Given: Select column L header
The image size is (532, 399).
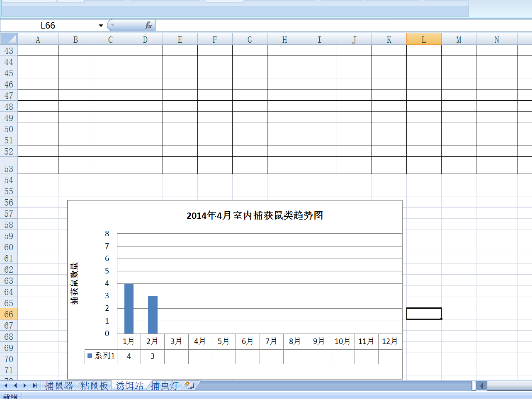Looking at the screenshot, I should point(424,39).
